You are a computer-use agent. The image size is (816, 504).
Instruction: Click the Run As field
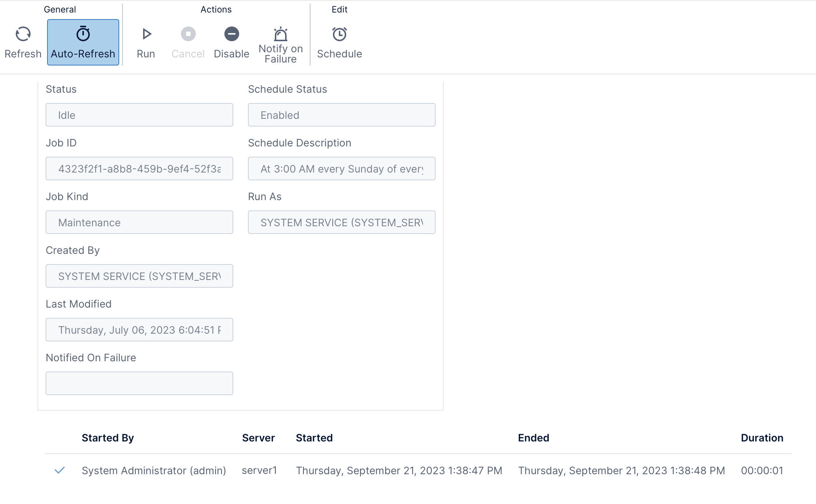point(341,223)
